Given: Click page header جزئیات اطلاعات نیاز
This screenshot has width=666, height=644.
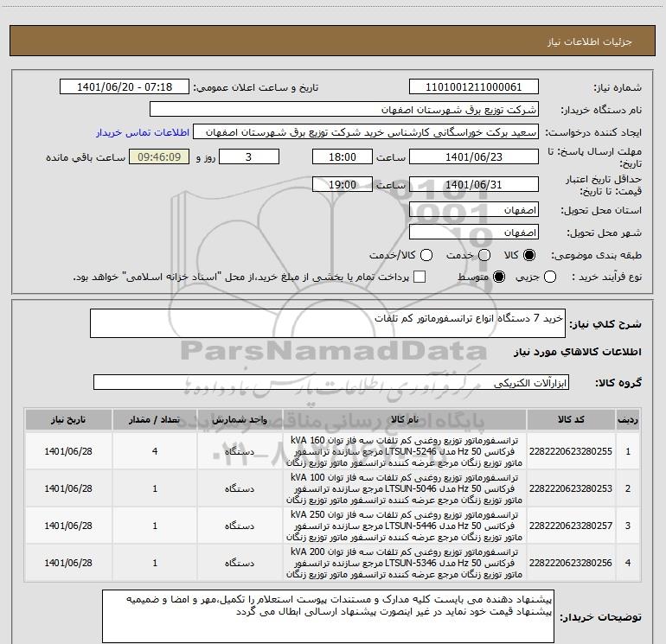Looking at the screenshot, I should click(590, 41).
